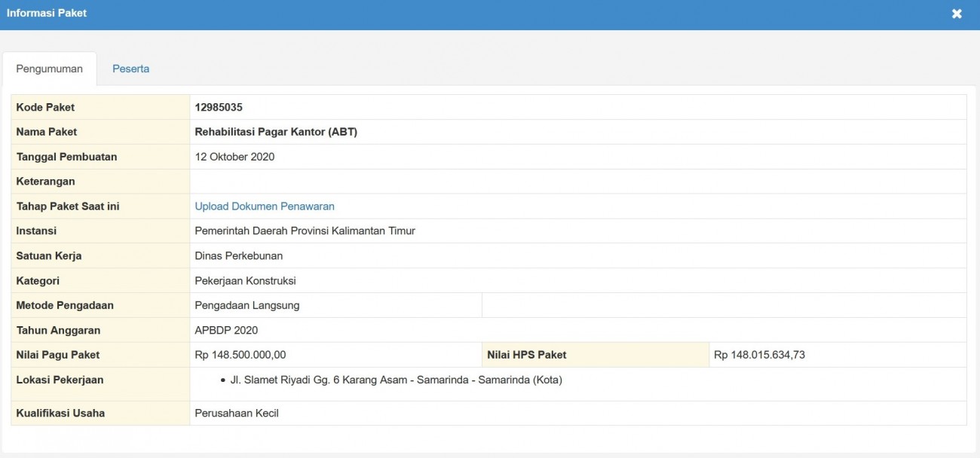Click the Rp 148.500.000,00 pagu value
The image size is (980, 458).
[240, 355]
